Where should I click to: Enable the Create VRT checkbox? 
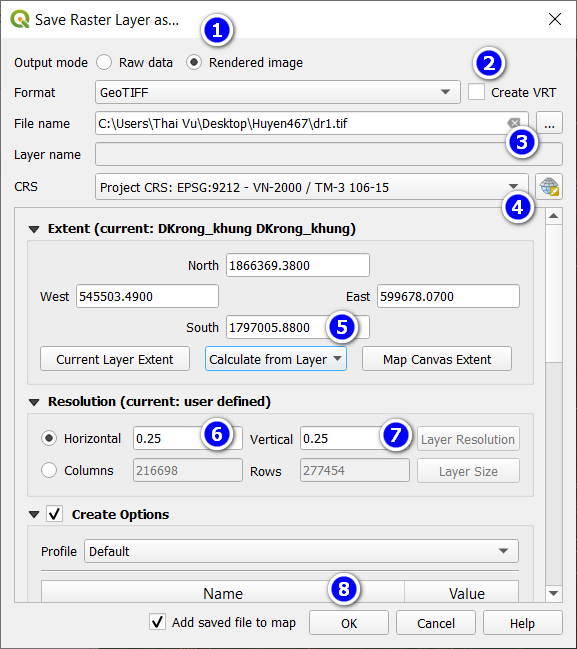coord(476,92)
